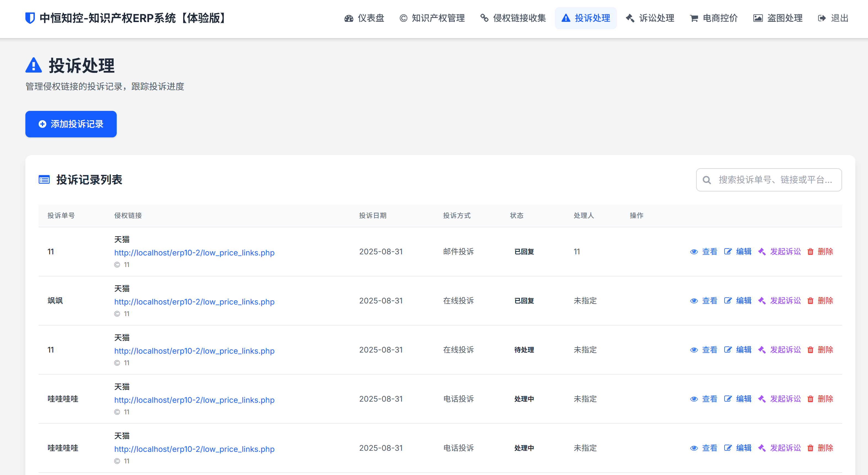This screenshot has width=868, height=475.
Task: Click the 已回复 status badge in first row
Action: tap(524, 252)
